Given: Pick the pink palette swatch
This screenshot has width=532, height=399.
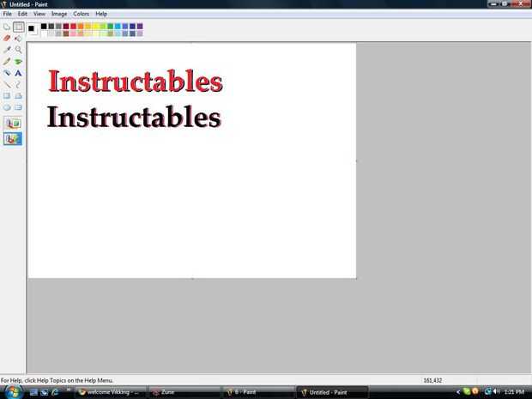Looking at the screenshot, I should click(x=73, y=33).
